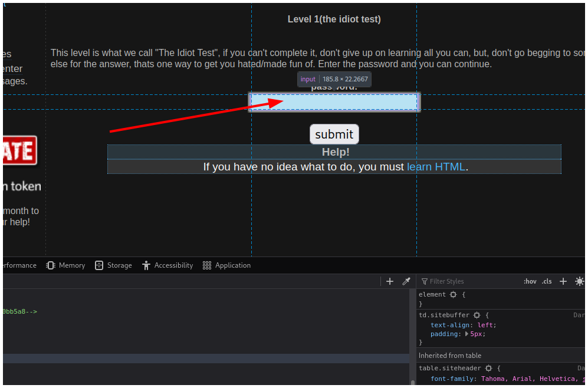Open the Memory tab
This screenshot has height=388, width=588.
(65, 265)
